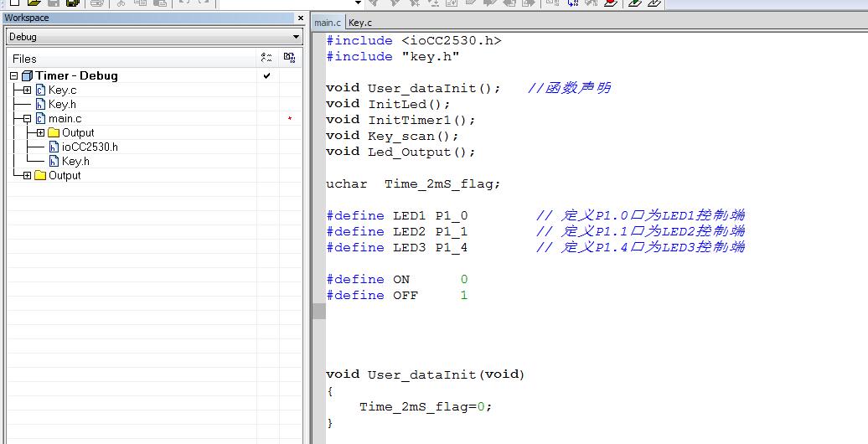Click red asterisk beside main.c
This screenshot has height=444, width=868.
290,119
